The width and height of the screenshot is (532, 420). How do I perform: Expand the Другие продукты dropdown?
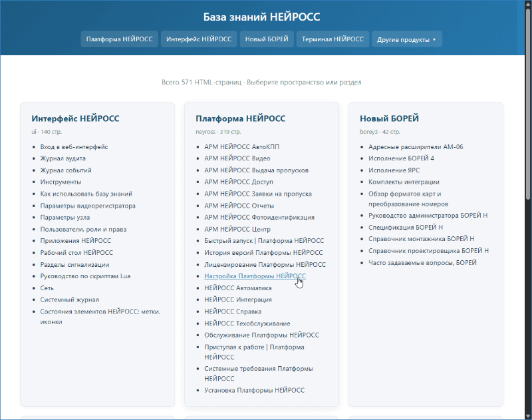[407, 39]
